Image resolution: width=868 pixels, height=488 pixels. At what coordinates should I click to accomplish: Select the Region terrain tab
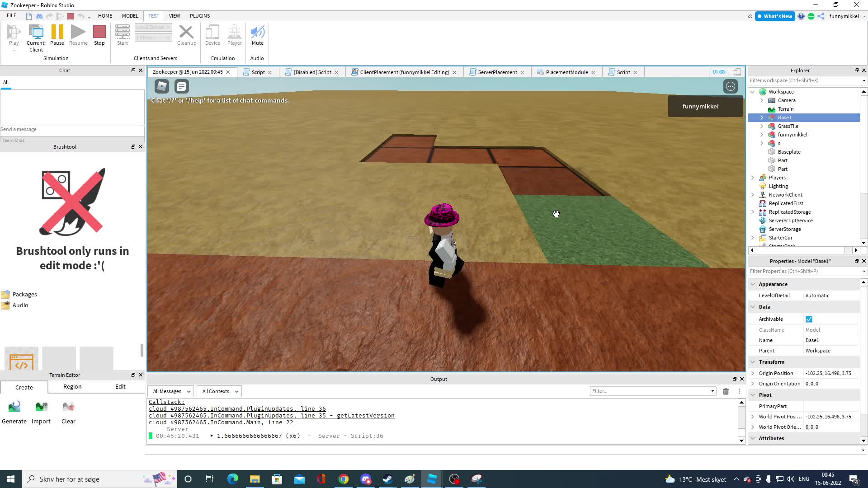tap(72, 387)
